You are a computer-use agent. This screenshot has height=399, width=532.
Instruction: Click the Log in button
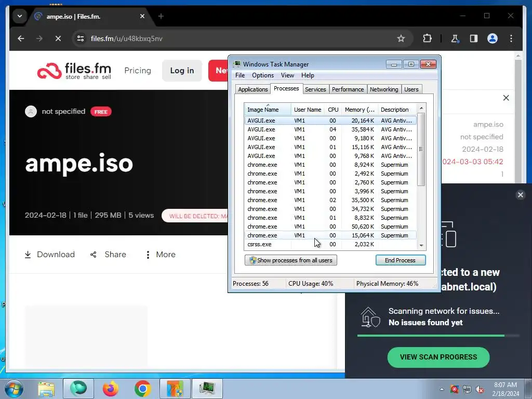click(x=182, y=71)
